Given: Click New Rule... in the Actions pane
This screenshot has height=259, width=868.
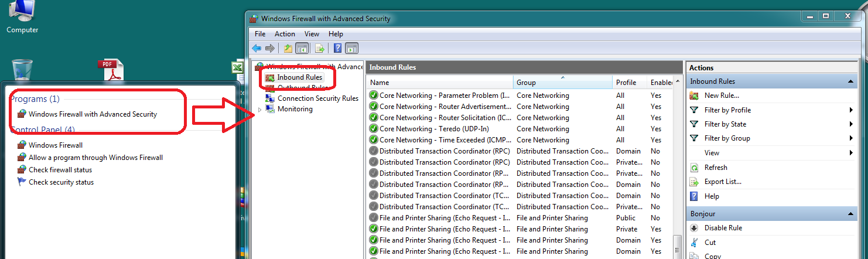Looking at the screenshot, I should point(722,96).
